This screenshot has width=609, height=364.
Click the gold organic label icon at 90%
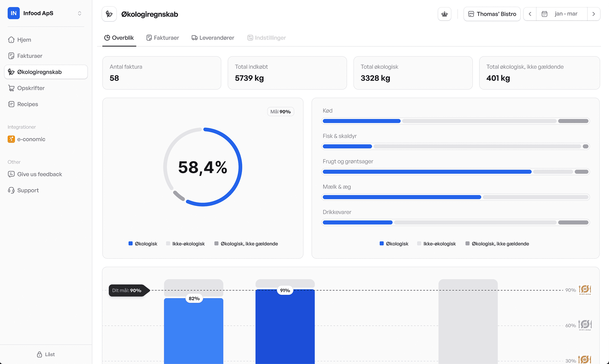point(585,290)
